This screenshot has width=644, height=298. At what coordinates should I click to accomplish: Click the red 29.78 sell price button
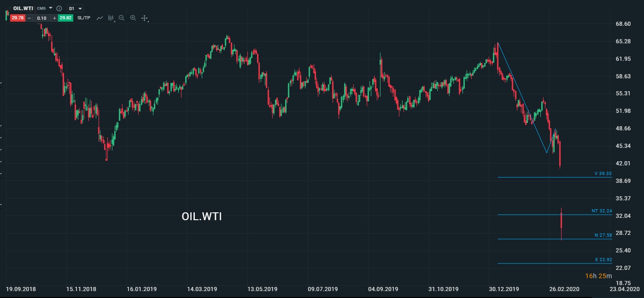click(x=18, y=18)
